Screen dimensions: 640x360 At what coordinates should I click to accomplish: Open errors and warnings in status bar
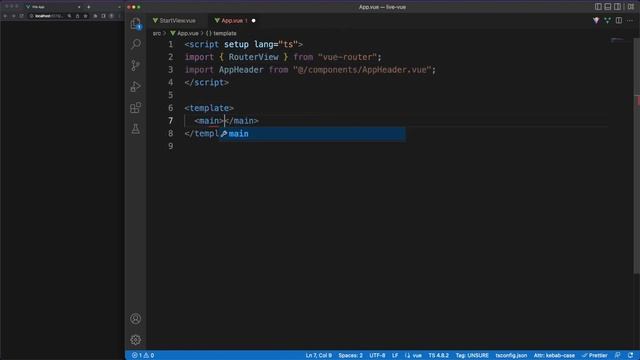point(143,356)
